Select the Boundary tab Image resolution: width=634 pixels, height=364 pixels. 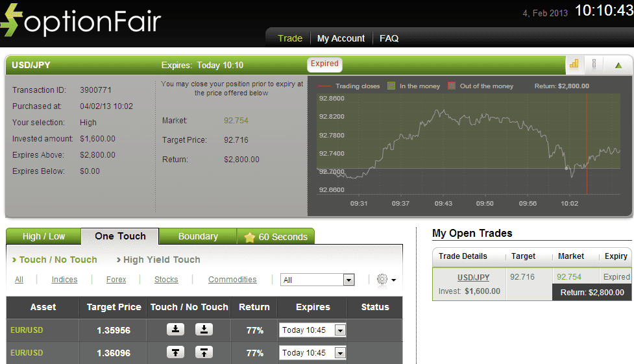click(198, 236)
